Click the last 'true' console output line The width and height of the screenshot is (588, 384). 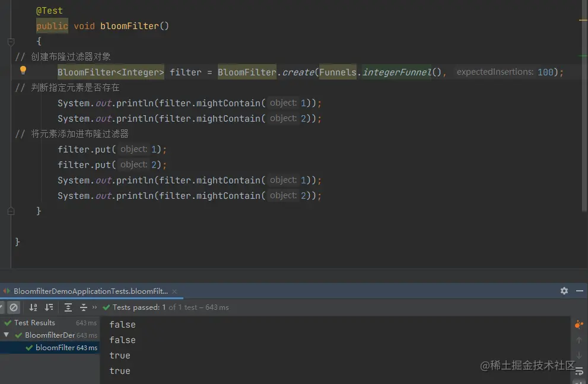pos(120,371)
